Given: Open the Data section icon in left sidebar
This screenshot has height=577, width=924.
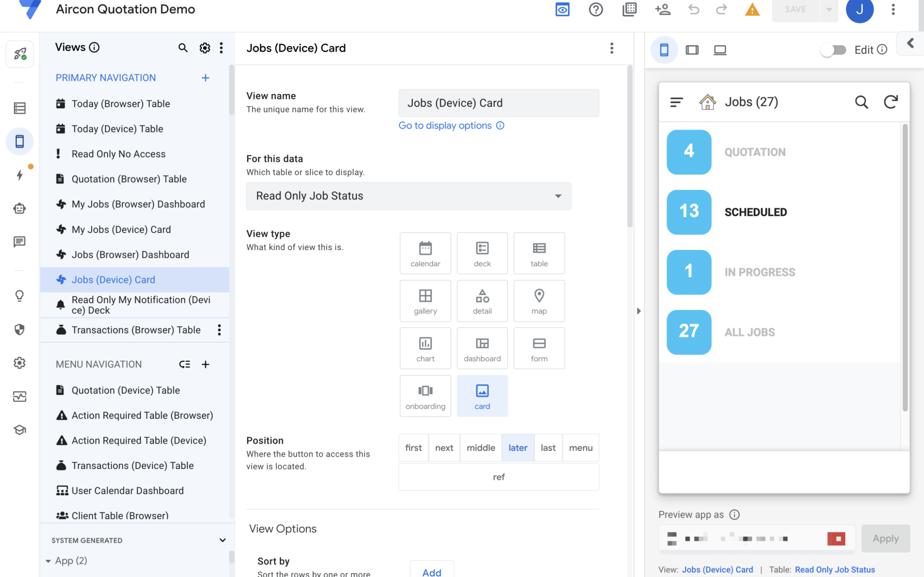Looking at the screenshot, I should (20, 108).
